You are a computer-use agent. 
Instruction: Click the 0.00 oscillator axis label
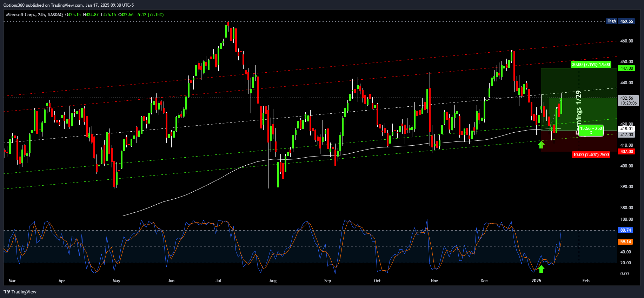[624, 274]
